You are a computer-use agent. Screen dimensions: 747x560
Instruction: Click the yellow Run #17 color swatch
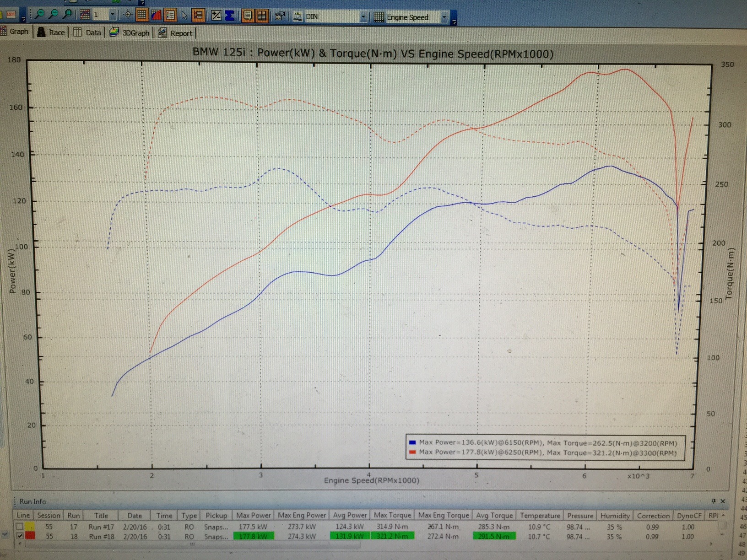coord(30,527)
